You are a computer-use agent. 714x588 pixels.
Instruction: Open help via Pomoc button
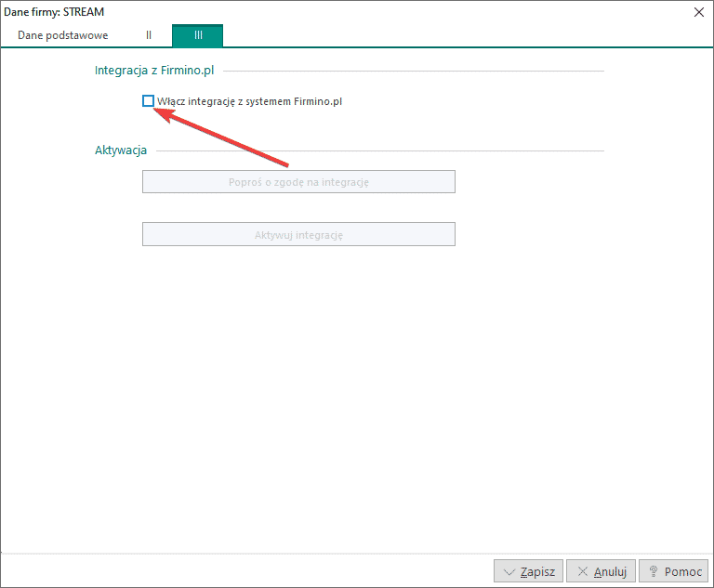tap(673, 571)
